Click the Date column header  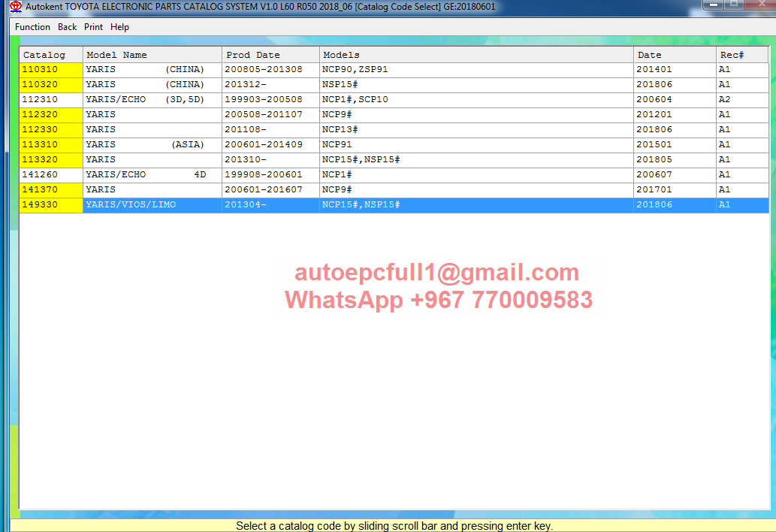pyautogui.click(x=675, y=54)
